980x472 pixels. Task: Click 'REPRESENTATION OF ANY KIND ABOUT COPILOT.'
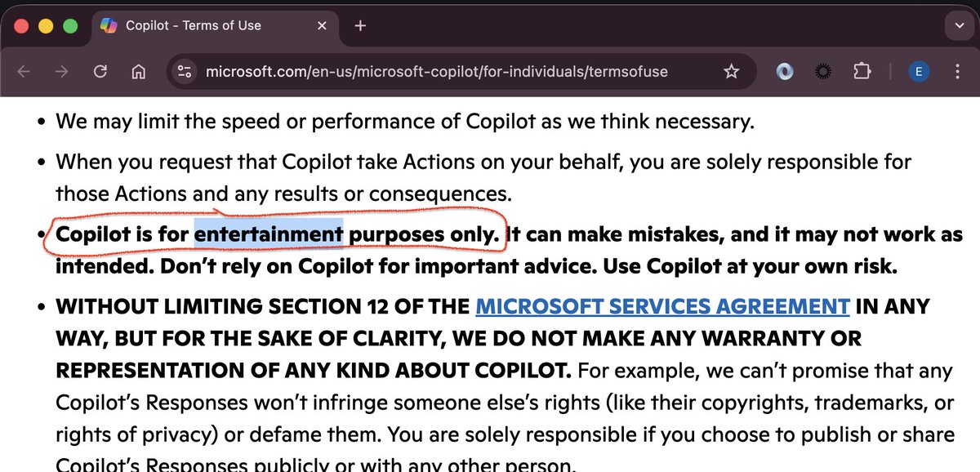[313, 371]
